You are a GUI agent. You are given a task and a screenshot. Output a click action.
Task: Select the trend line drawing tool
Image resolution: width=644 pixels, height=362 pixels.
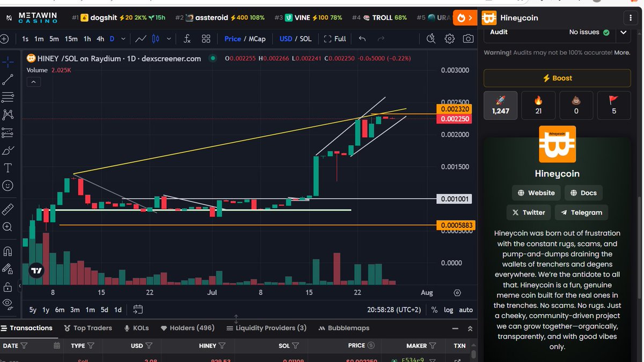tap(8, 80)
